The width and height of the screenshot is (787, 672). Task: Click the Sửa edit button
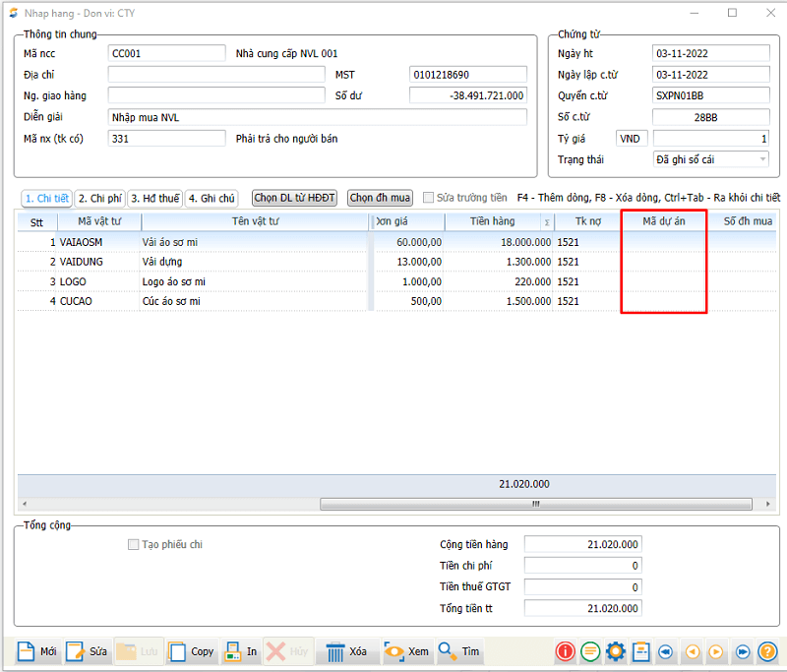[86, 651]
